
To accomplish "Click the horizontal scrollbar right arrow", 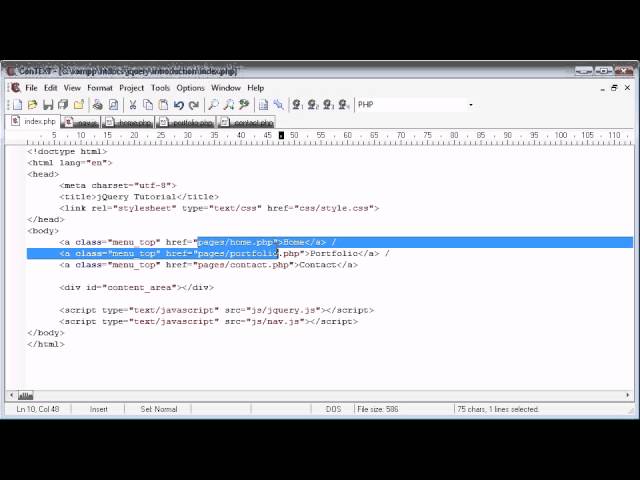I will point(628,395).
